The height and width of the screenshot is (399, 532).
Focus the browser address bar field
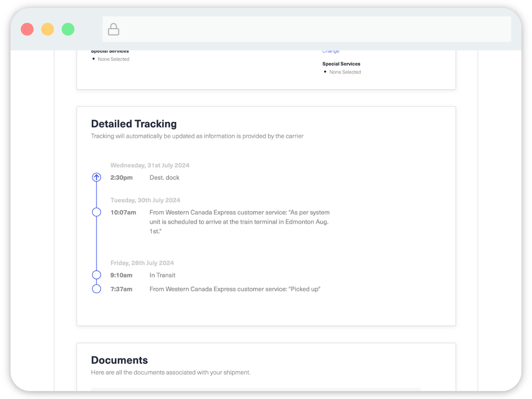(x=310, y=30)
